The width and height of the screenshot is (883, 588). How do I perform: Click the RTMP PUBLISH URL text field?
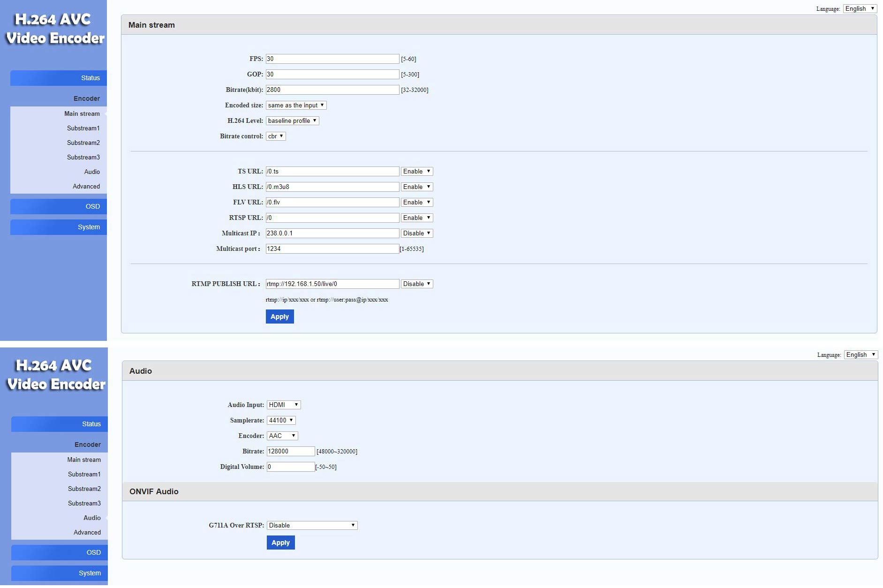(332, 284)
